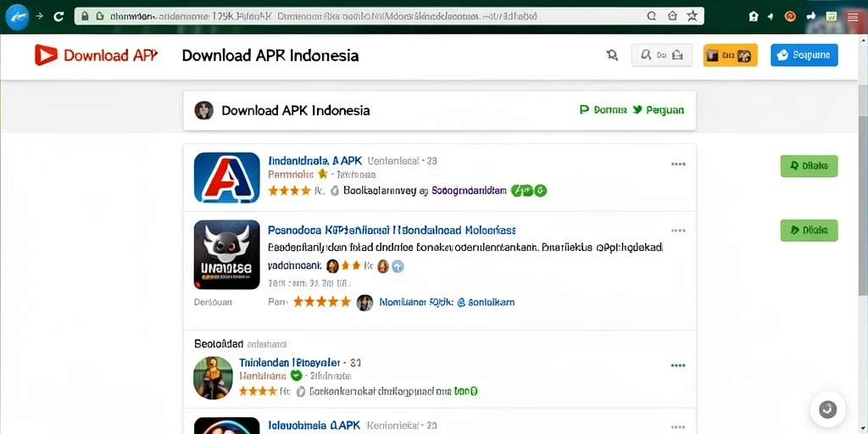Click the avatar beside Download APK Indonesia

(x=203, y=110)
